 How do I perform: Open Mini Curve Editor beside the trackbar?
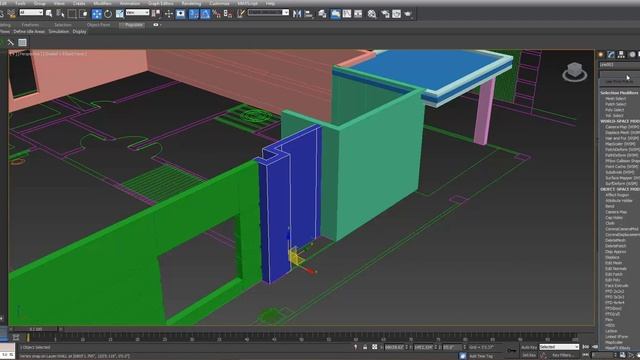[16, 337]
